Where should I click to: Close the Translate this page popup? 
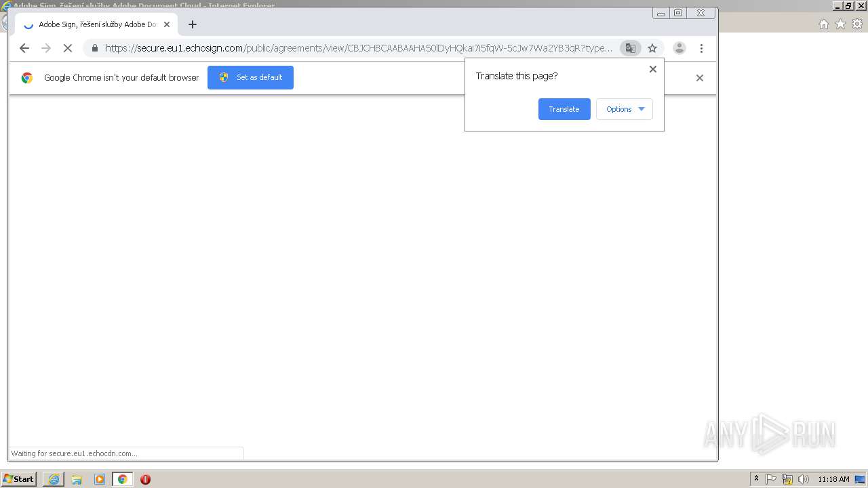(653, 69)
